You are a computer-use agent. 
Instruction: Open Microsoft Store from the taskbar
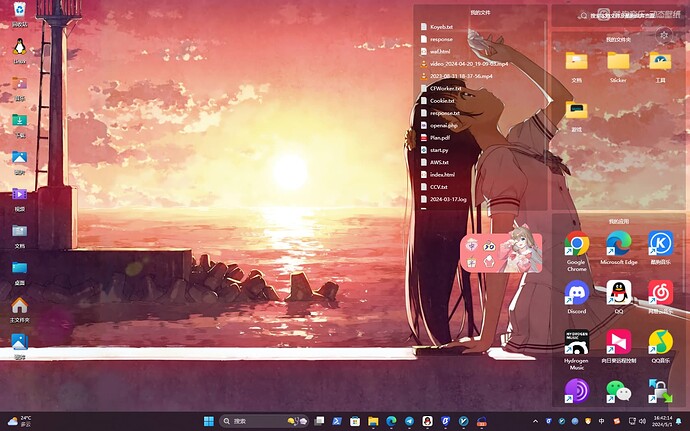click(355, 421)
